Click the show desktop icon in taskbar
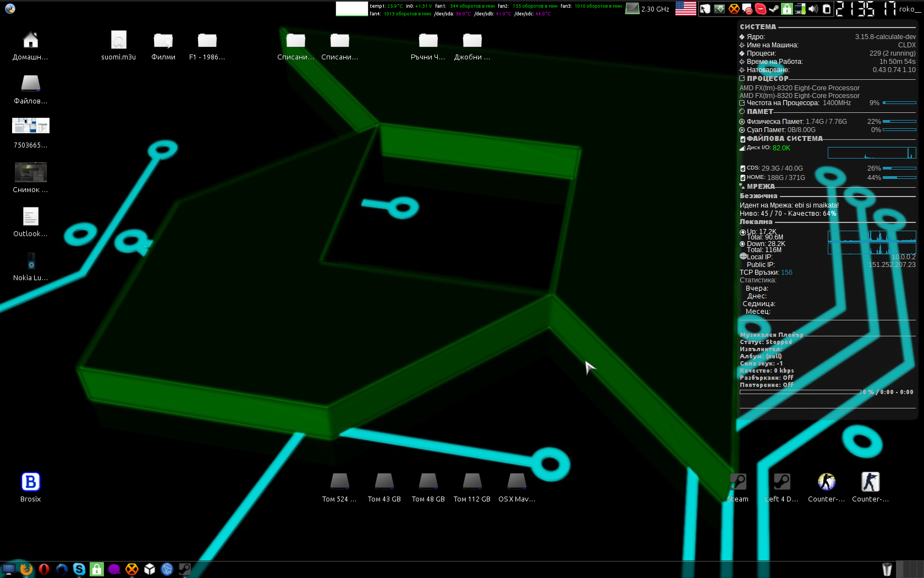This screenshot has height=578, width=924. [8, 569]
